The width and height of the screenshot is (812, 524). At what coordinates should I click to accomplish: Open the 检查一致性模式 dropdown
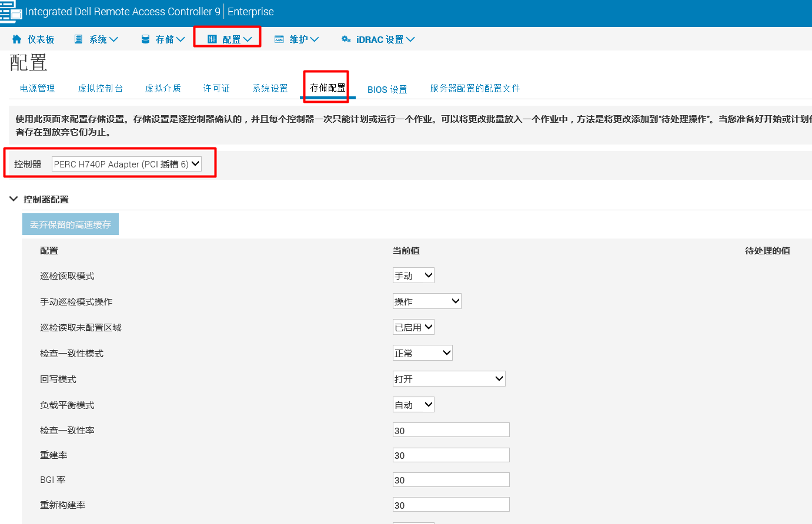[422, 352]
